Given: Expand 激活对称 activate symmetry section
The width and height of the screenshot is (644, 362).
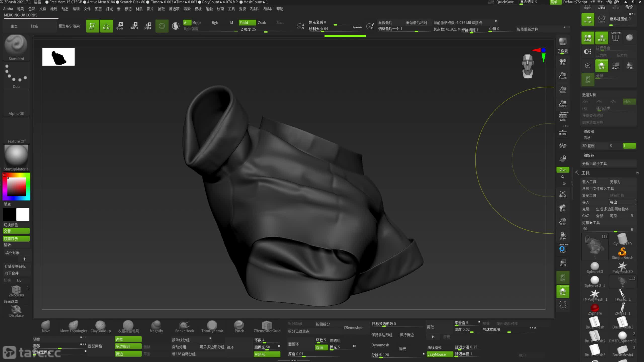Looking at the screenshot, I should tap(589, 95).
